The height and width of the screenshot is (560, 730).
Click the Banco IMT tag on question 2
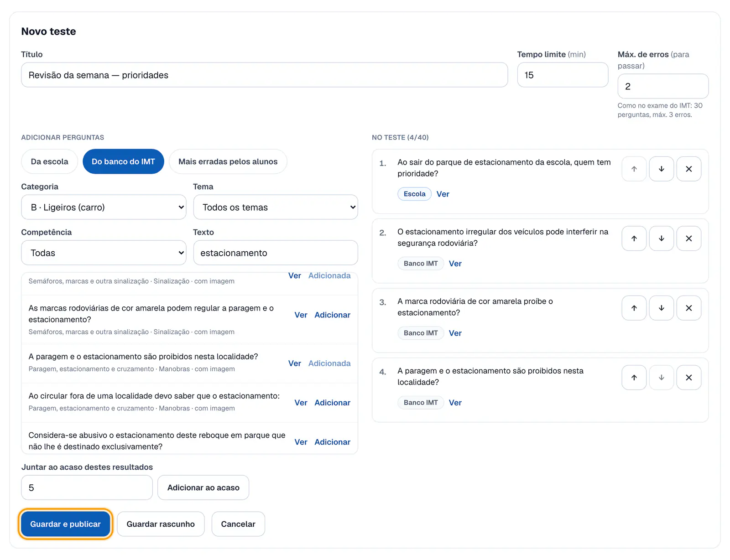pos(421,264)
